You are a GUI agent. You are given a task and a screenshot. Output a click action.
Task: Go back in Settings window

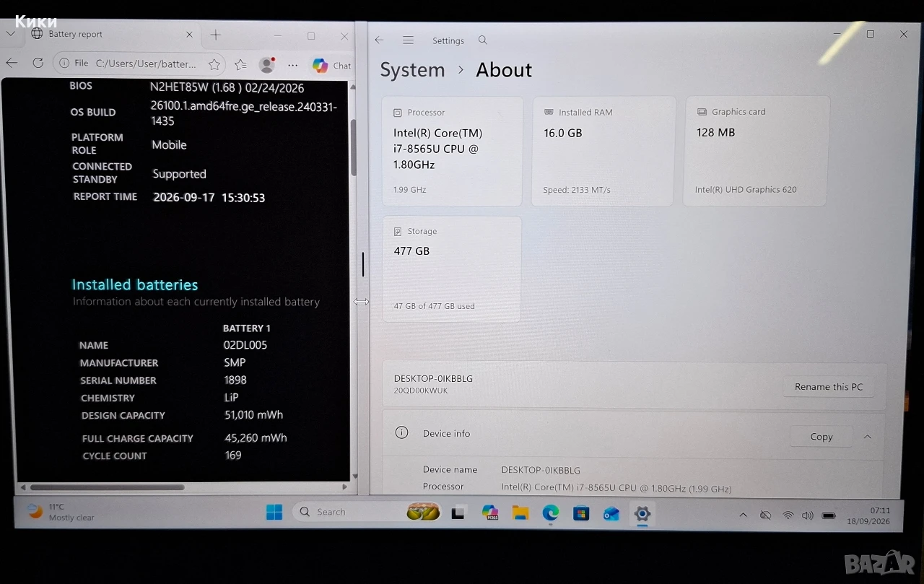[x=379, y=40]
